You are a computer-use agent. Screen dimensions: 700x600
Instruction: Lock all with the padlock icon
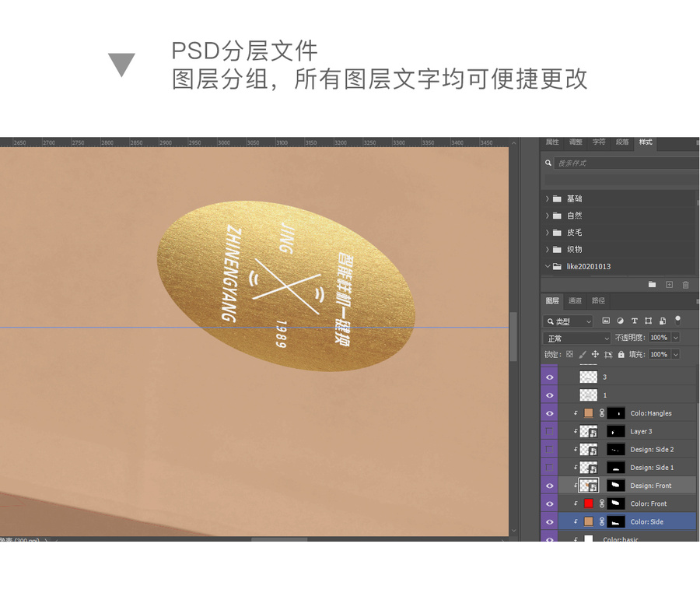coord(621,354)
